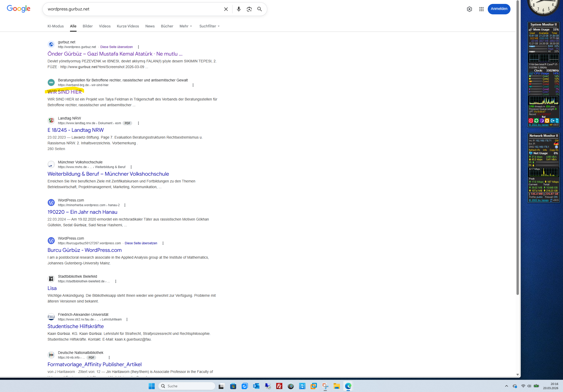Viewport: 563px width, 392px height.
Task: Switch to Kurze Videos tab
Action: 128,26
